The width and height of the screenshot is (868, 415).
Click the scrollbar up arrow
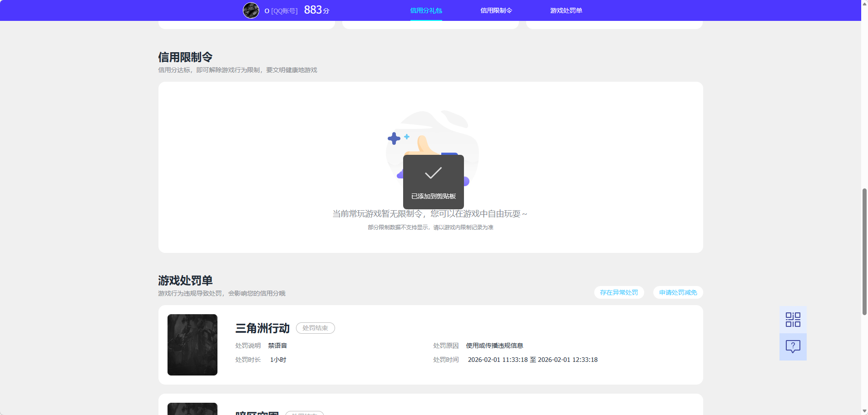pyautogui.click(x=864, y=4)
